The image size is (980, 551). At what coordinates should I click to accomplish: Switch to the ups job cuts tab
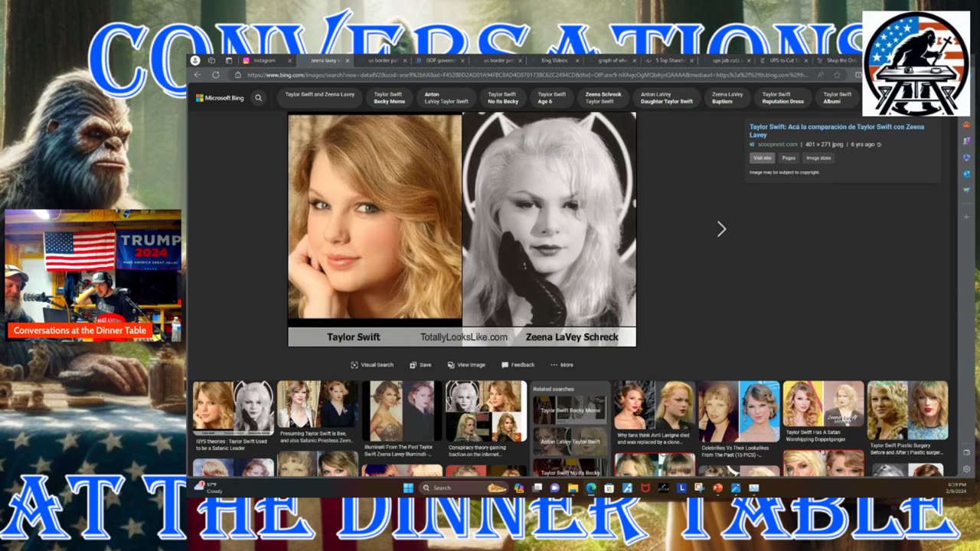[x=727, y=60]
